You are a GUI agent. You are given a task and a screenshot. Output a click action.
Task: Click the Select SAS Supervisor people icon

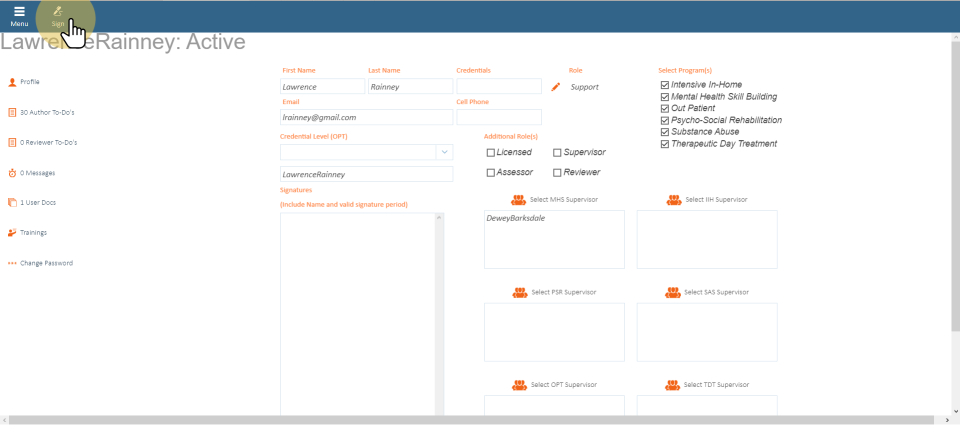click(x=673, y=292)
